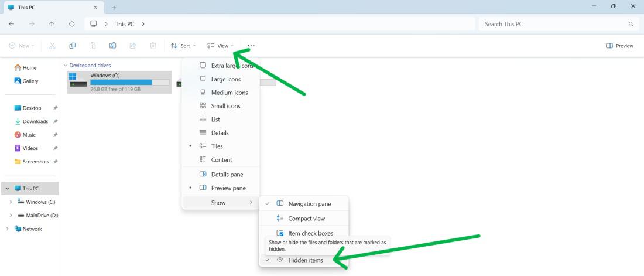The width and height of the screenshot is (644, 276).
Task: Toggle Compact view in Show submenu
Action: click(x=303, y=219)
